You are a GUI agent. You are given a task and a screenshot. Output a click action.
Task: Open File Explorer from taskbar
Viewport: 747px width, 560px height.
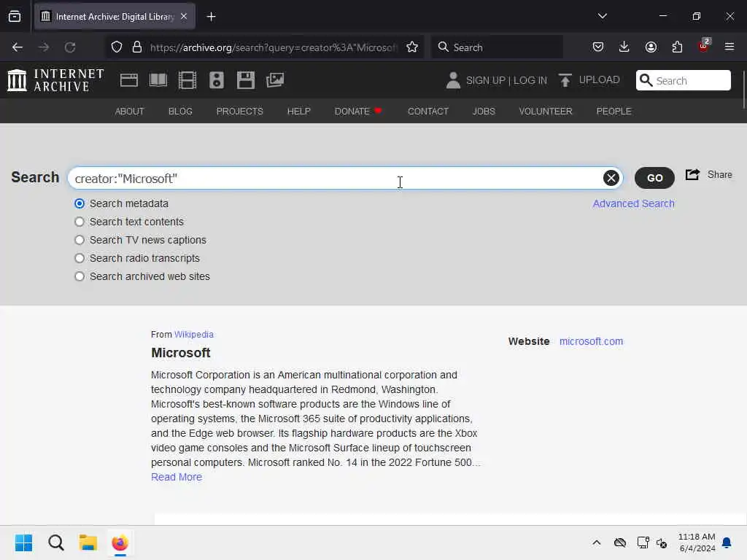pos(88,542)
